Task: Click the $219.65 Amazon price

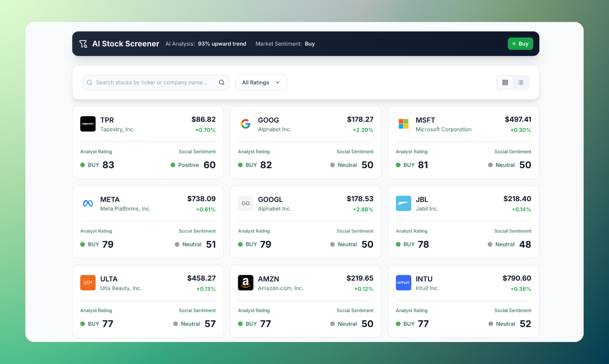Action: click(360, 278)
